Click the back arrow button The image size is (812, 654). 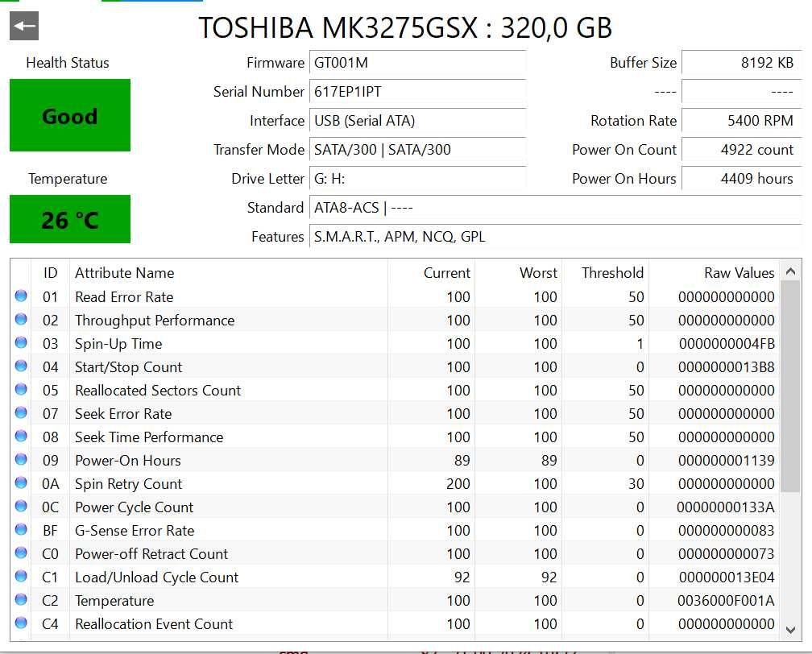point(24,26)
